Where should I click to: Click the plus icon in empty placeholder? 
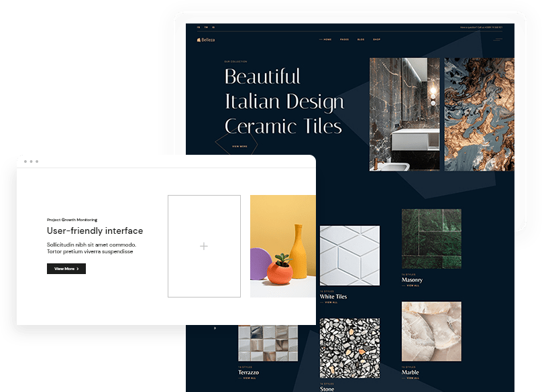[x=204, y=246]
